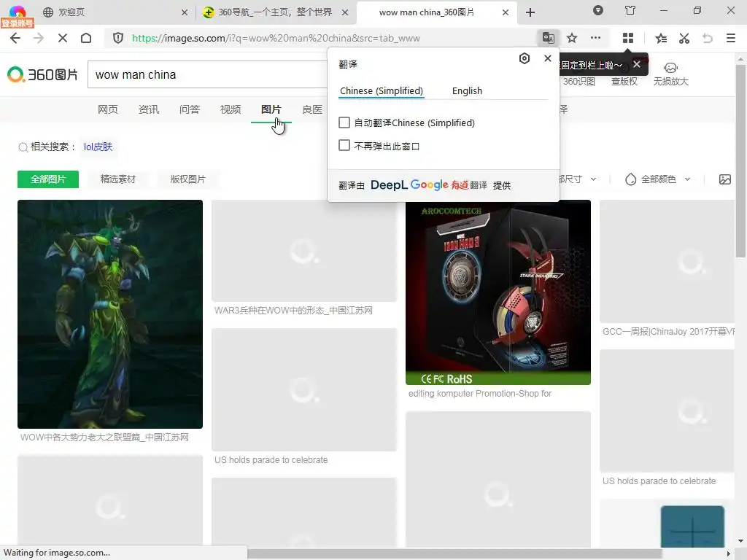
Task: Check the 不再弹出此窗口 option
Action: pyautogui.click(x=344, y=145)
